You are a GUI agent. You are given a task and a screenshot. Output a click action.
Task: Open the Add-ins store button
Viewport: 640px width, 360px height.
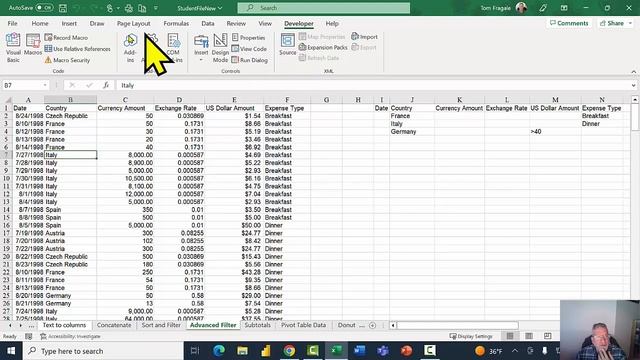point(130,48)
